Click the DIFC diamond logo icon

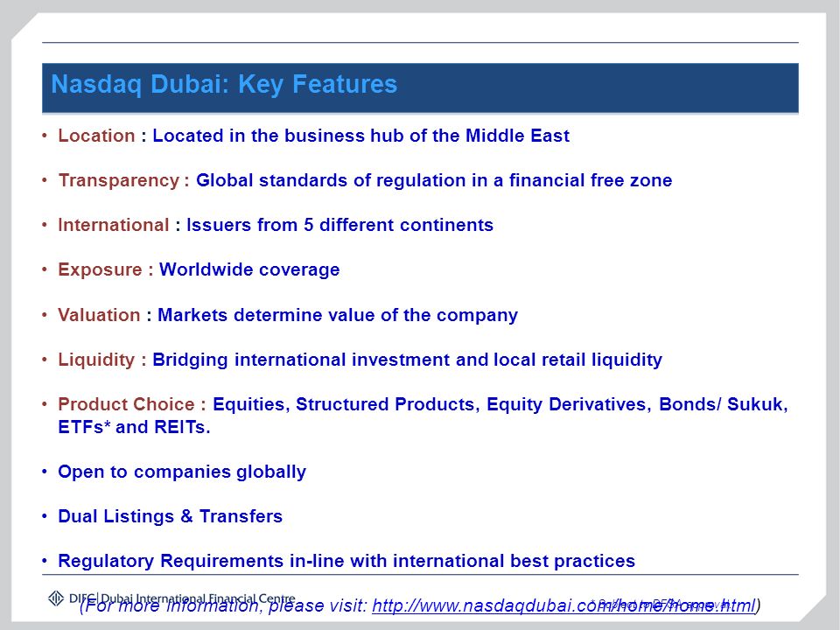tap(56, 598)
